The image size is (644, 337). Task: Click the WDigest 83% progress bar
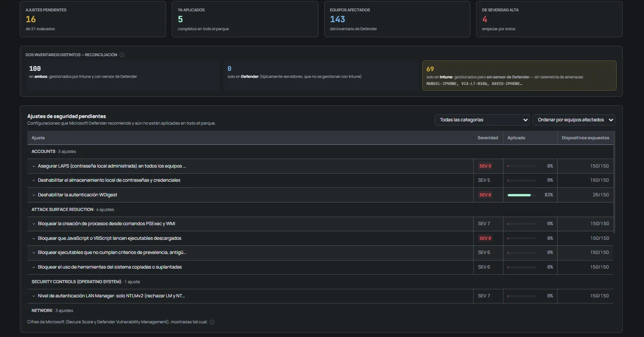522,195
